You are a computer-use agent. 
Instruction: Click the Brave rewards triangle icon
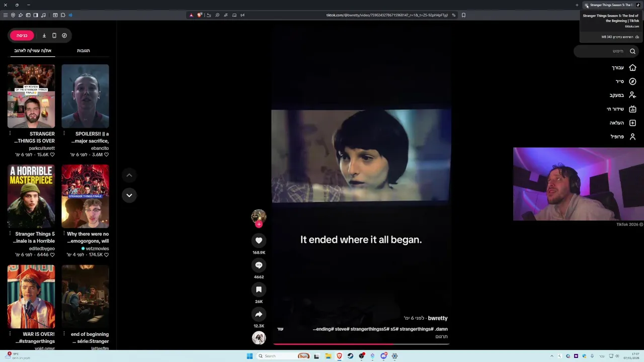(191, 15)
